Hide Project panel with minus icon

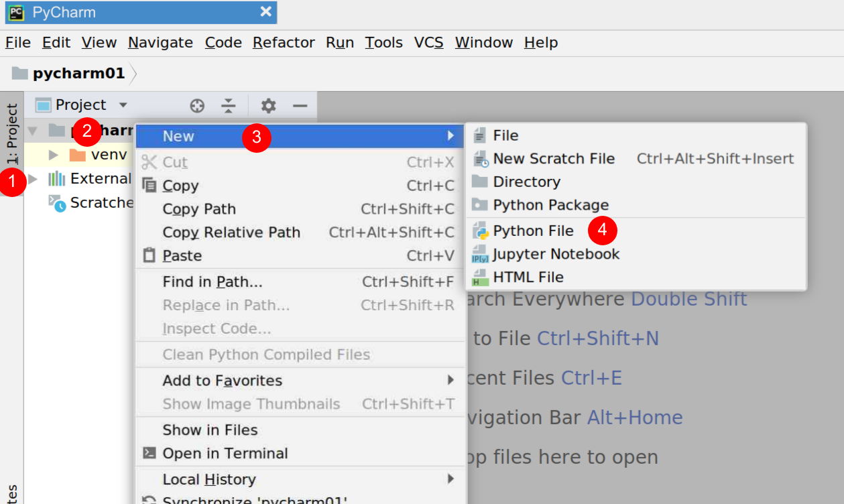[x=300, y=105]
